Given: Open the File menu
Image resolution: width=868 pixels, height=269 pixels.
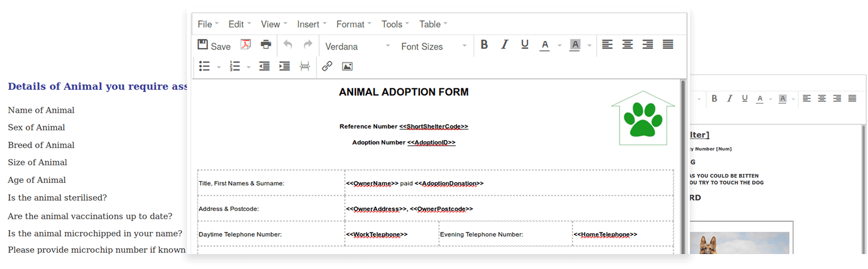Looking at the screenshot, I should coord(208,24).
